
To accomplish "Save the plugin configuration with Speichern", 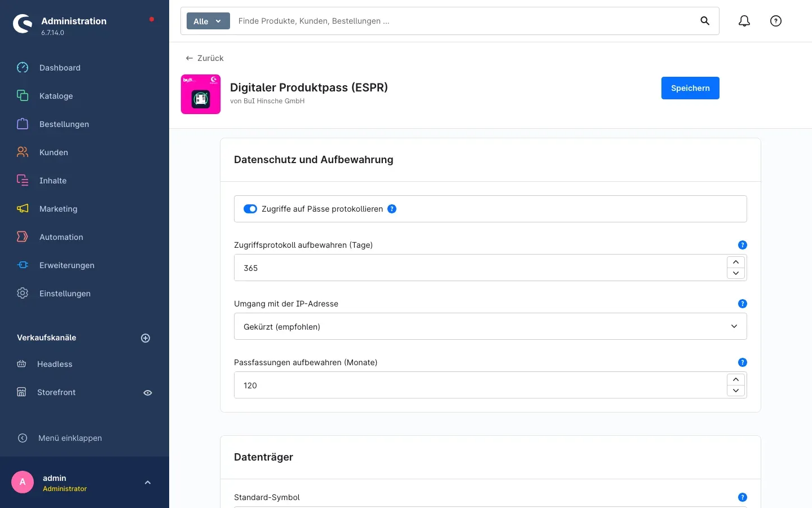I will click(690, 88).
